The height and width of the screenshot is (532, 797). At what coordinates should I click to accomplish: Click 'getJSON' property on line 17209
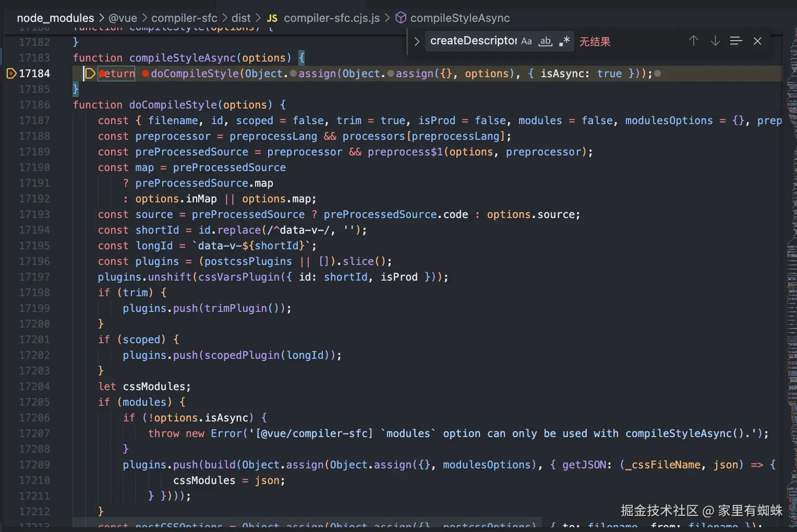(584, 465)
